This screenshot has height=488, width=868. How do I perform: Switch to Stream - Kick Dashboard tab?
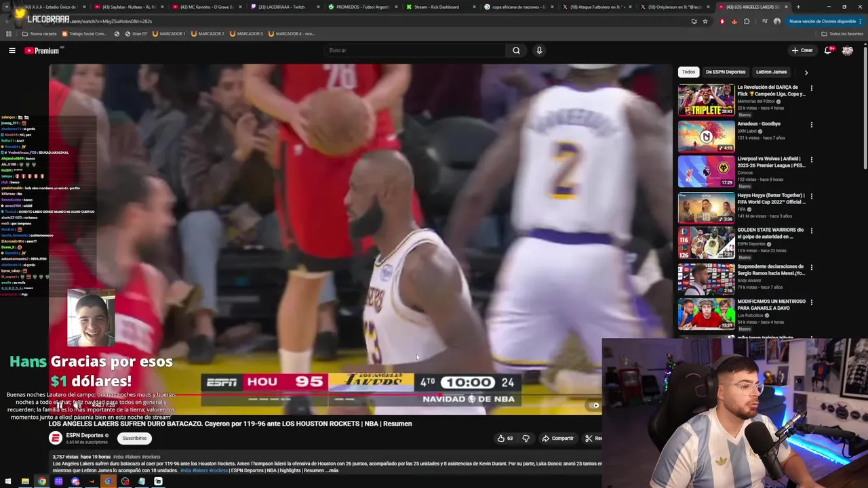coord(436,7)
